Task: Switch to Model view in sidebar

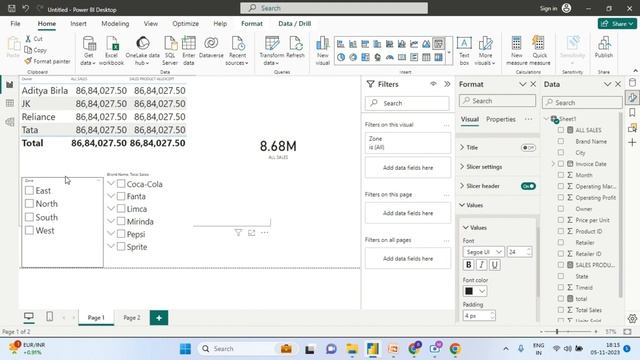Action: tap(10, 122)
